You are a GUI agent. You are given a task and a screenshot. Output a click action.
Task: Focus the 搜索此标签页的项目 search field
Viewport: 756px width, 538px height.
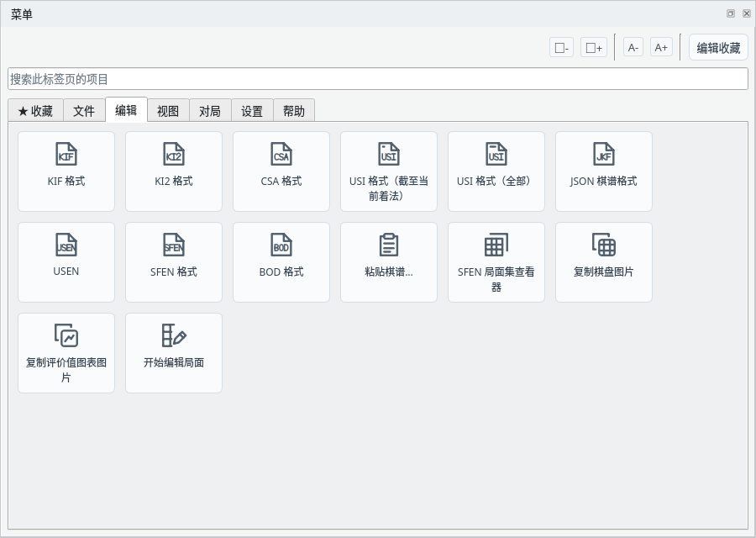378,79
